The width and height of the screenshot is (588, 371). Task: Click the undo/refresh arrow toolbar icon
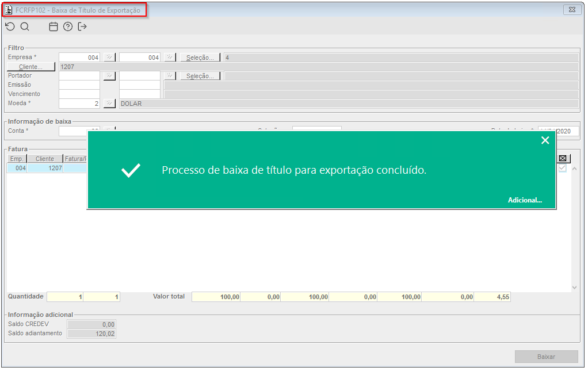point(10,26)
